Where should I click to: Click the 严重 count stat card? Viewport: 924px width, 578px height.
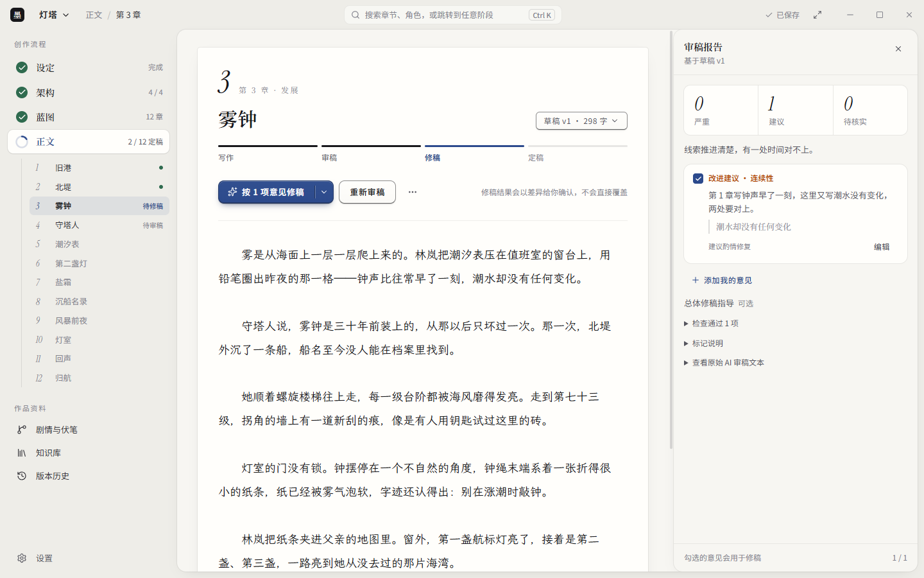721,110
